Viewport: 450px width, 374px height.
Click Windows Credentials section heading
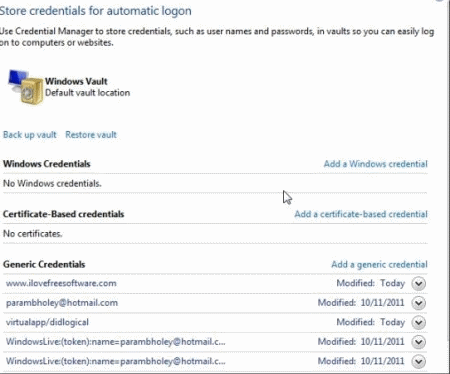[x=47, y=164]
